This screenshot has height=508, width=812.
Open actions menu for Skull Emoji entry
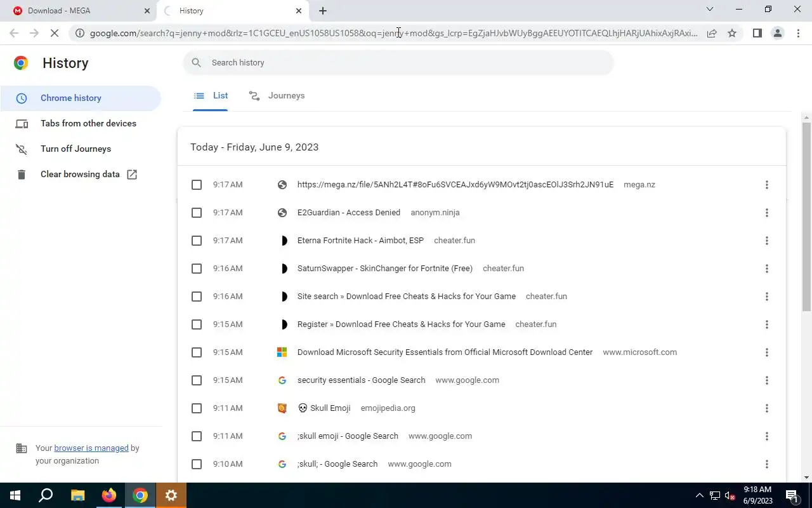766,408
